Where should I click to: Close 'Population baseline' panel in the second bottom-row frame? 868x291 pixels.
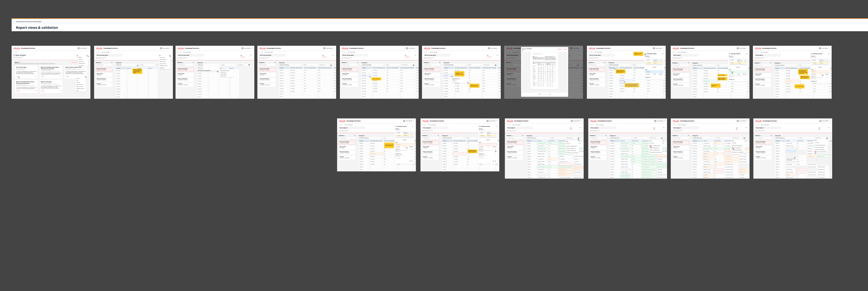pyautogui.click(x=496, y=126)
